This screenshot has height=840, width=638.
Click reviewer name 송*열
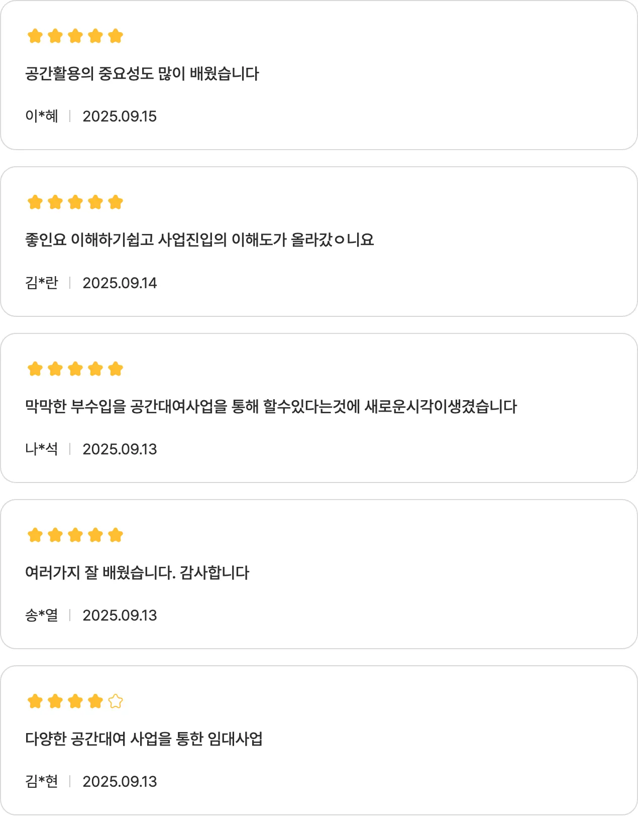tap(42, 615)
